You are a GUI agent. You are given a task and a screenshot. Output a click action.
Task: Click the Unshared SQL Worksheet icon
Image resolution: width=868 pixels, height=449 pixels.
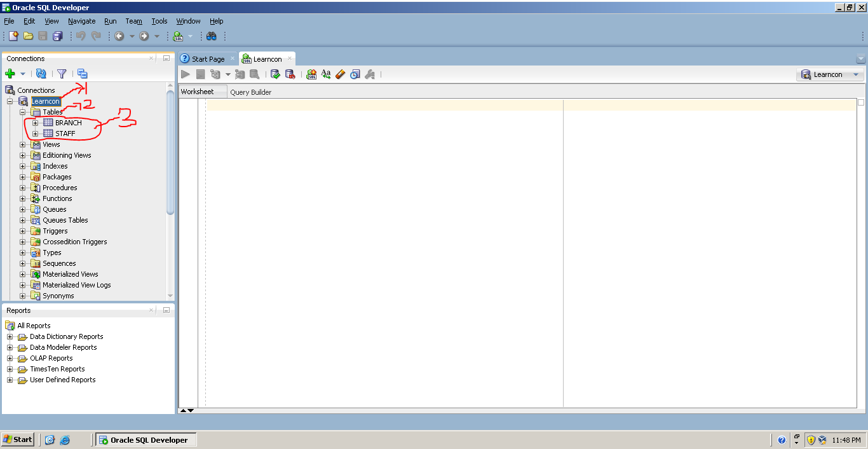[311, 74]
